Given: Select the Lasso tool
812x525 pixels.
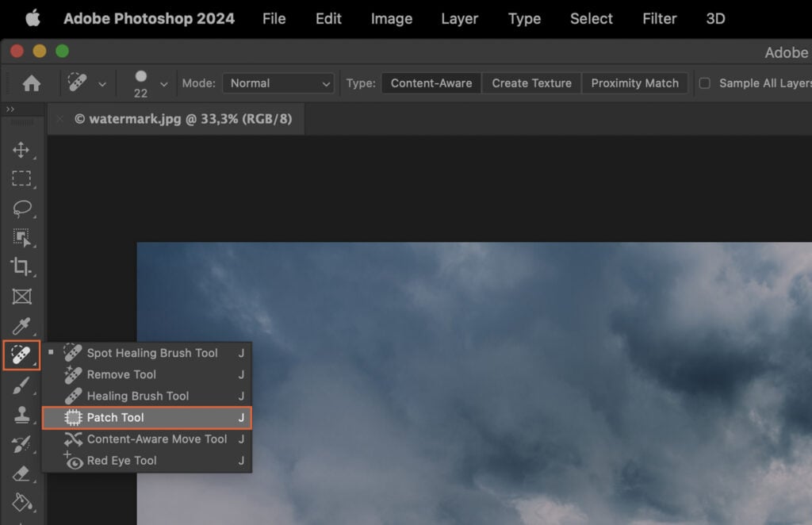Looking at the screenshot, I should tap(22, 208).
